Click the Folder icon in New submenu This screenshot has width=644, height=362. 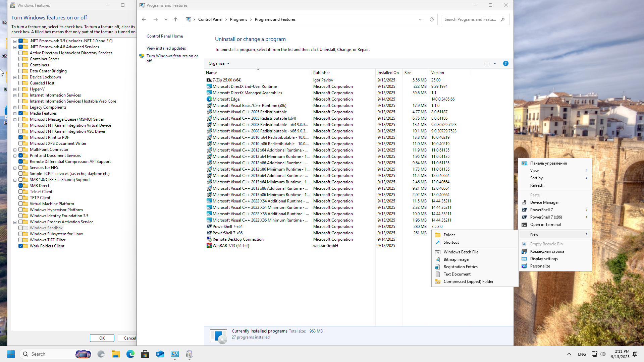(437, 235)
